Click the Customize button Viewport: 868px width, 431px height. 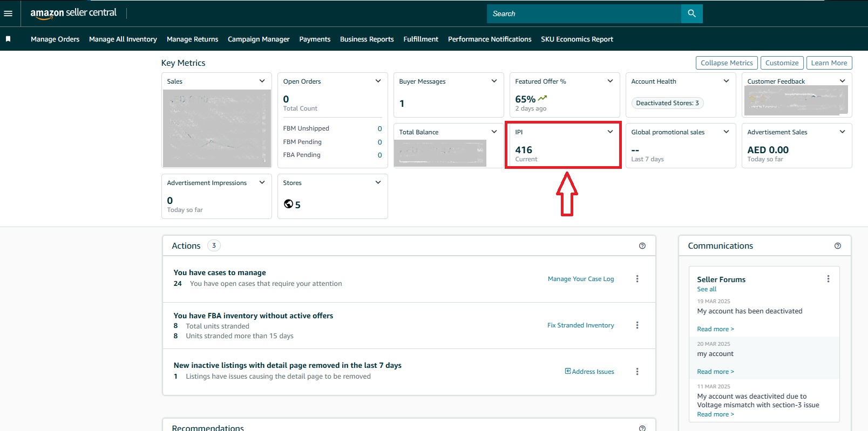(x=782, y=63)
